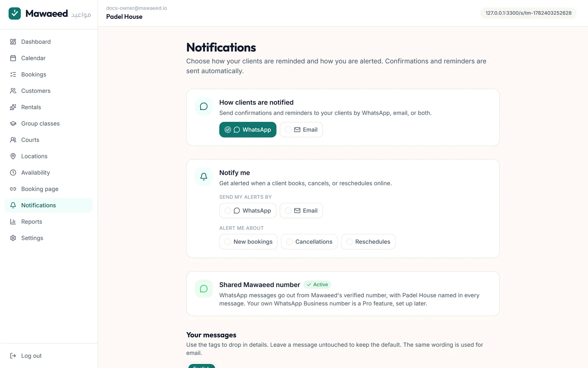This screenshot has height=368, width=588.
Task: Click chat bubble icon beside How clients are notified
Action: pos(204,106)
